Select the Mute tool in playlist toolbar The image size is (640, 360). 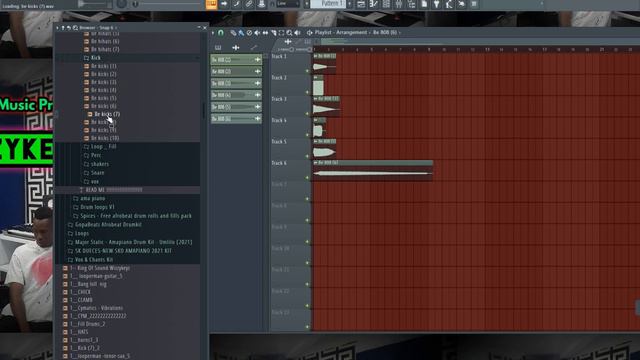pos(257,33)
